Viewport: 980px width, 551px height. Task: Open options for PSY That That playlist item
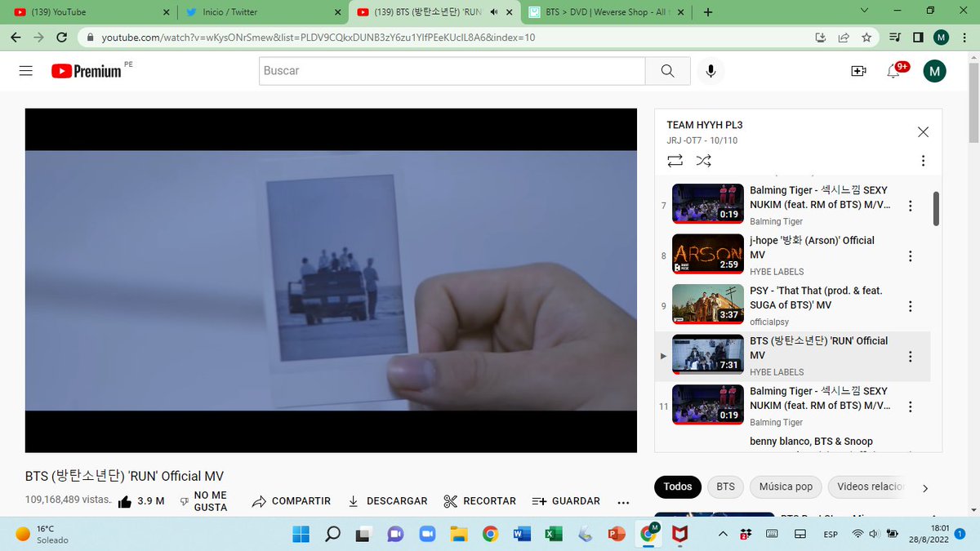coord(910,307)
